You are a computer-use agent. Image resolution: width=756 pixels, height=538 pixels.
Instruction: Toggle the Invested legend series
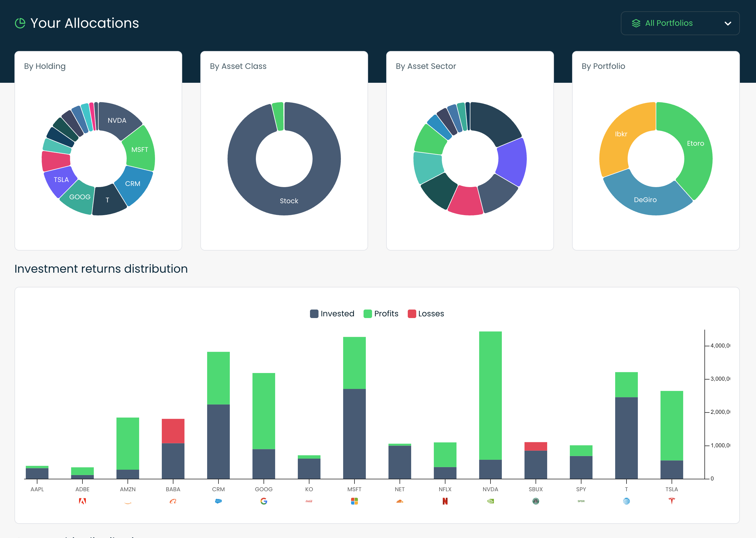click(x=332, y=314)
